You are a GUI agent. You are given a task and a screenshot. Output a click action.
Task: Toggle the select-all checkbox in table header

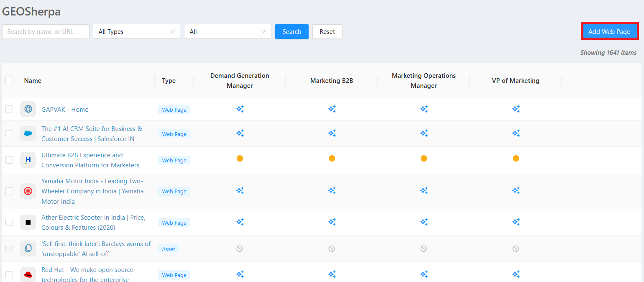point(9,80)
